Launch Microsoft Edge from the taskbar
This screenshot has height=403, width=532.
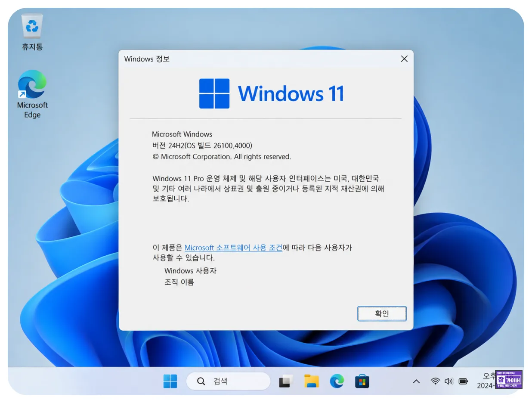click(337, 381)
